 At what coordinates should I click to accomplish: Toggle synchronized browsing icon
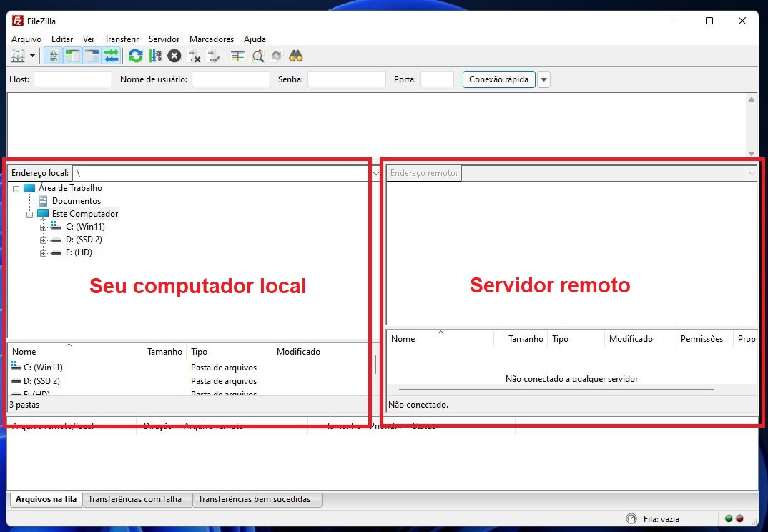pyautogui.click(x=277, y=56)
